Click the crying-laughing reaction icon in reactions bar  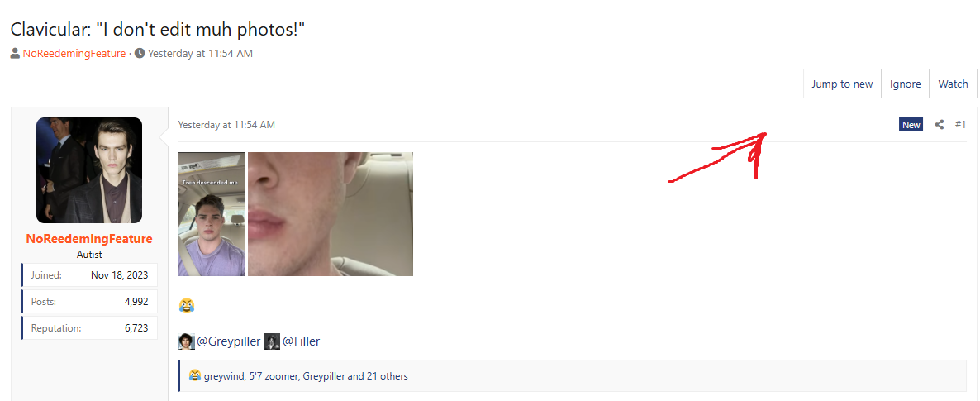click(195, 376)
